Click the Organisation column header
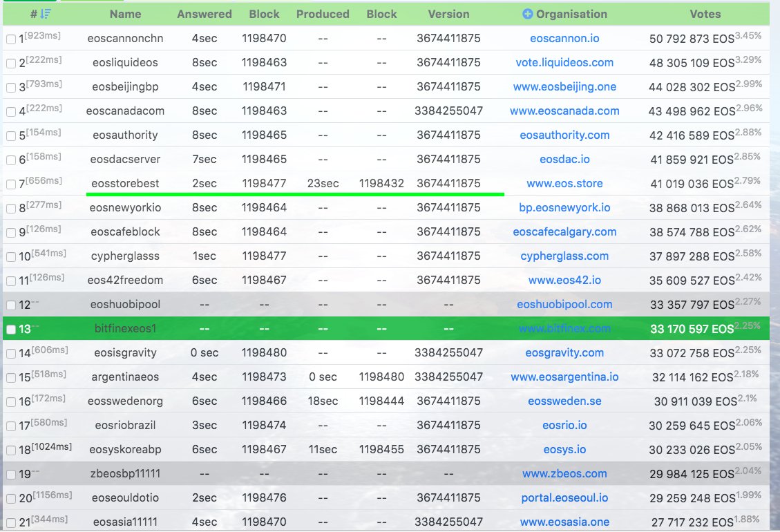 coord(571,14)
